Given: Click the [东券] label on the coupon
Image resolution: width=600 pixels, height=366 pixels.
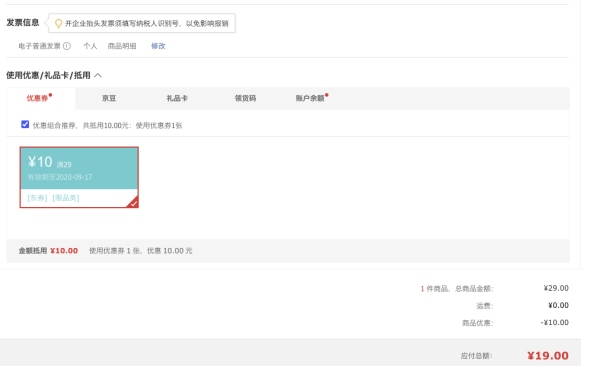Looking at the screenshot, I should tap(37, 198).
